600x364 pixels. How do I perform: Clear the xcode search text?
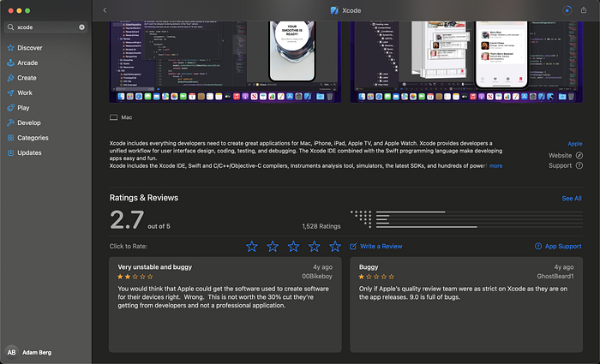[x=82, y=27]
